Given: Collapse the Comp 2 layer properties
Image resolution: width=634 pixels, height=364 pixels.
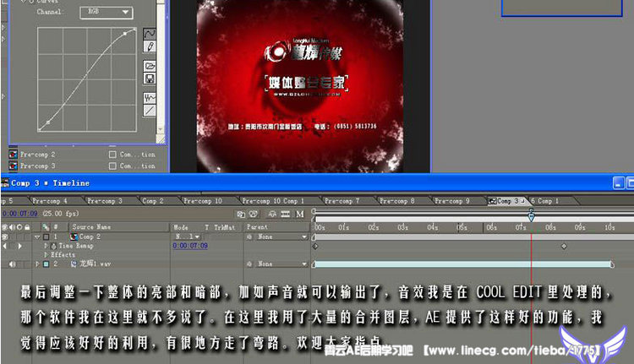Looking at the screenshot, I should pos(37,236).
